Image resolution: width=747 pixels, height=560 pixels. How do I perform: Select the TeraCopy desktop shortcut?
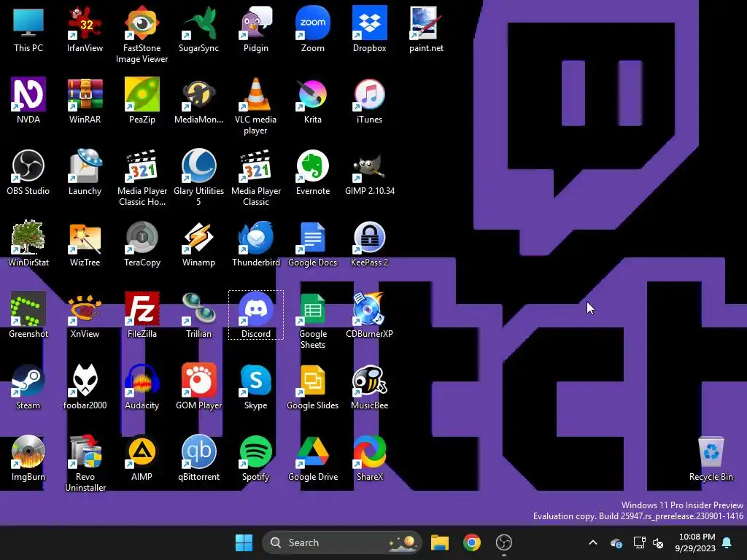pos(142,244)
